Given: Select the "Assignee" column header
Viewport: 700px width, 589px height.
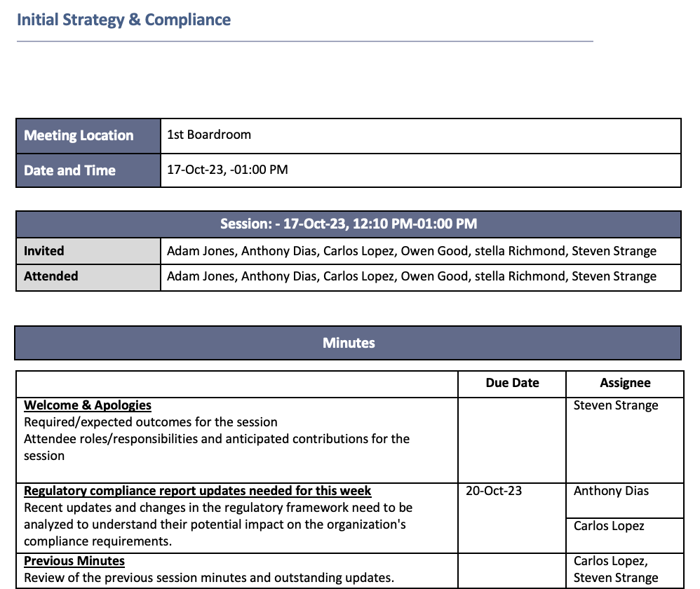Looking at the screenshot, I should point(625,383).
